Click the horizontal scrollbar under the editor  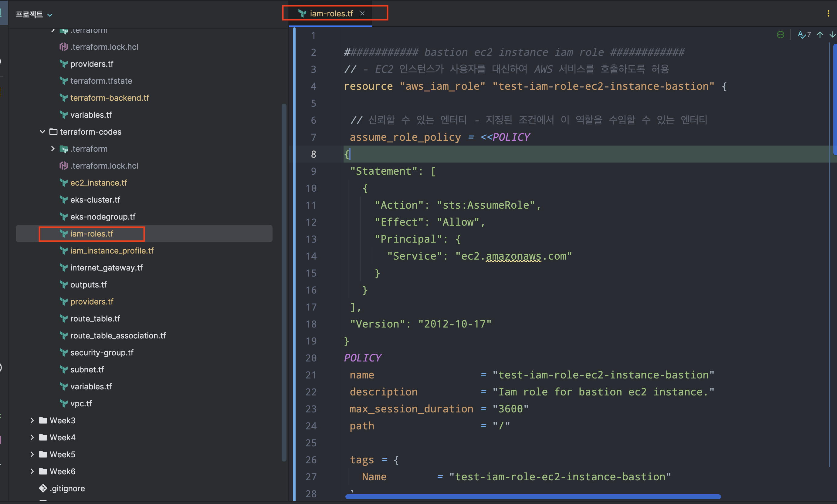tap(533, 496)
